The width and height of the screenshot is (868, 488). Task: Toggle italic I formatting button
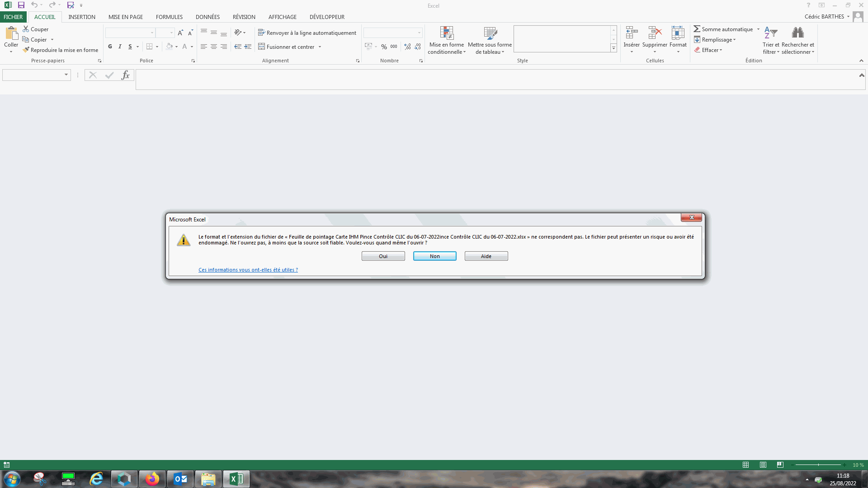coord(120,47)
